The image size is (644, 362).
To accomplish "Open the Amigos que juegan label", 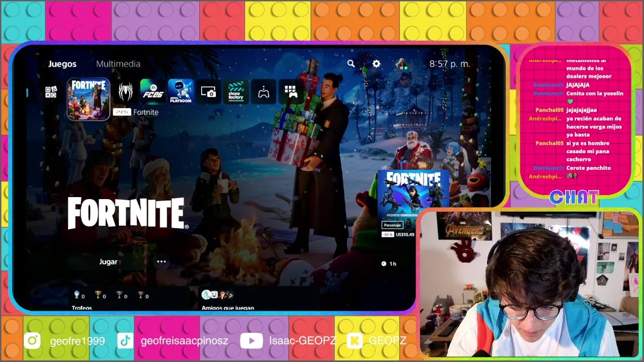I will point(228,308).
